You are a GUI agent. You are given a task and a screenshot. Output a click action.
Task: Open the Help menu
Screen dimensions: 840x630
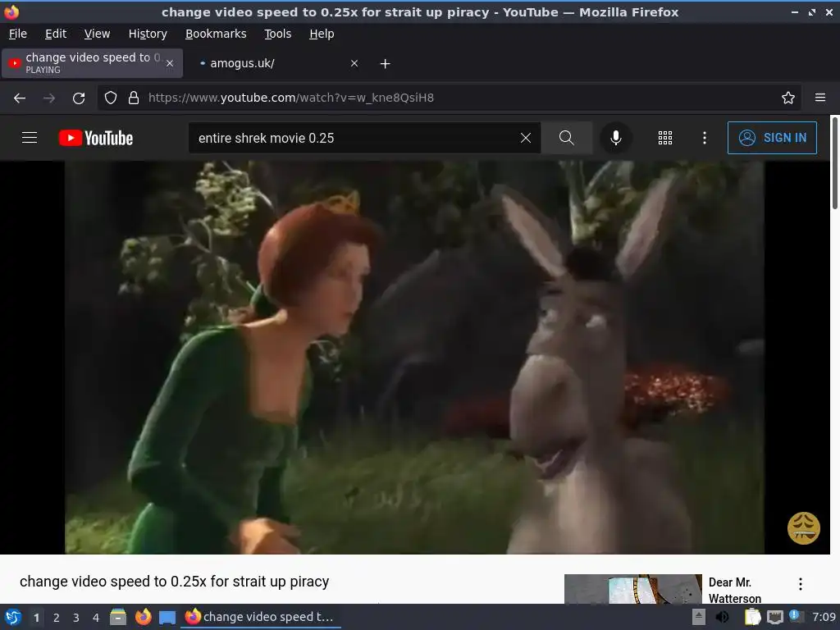322,34
